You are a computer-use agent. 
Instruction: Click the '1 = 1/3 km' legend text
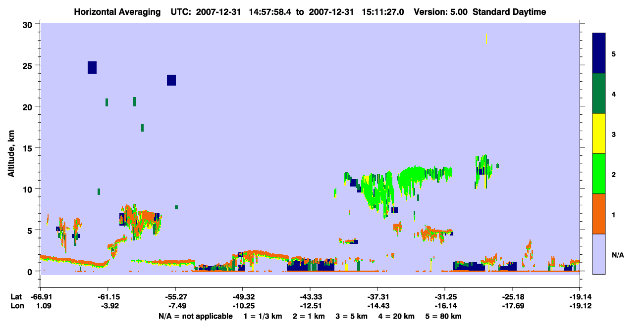tap(264, 316)
